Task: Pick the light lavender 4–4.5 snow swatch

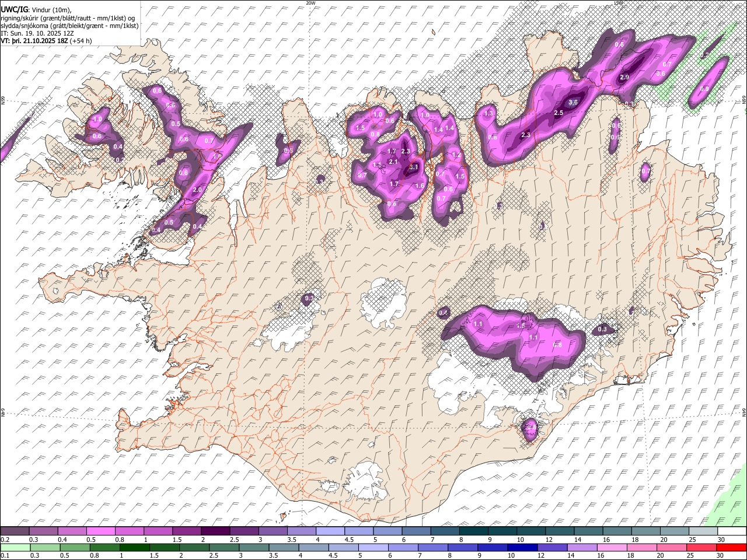Action: coord(330,531)
